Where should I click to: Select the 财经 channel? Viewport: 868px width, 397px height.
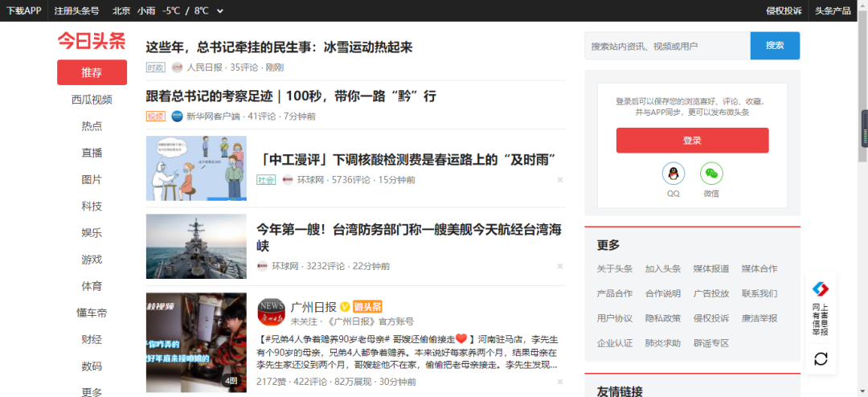(92, 339)
